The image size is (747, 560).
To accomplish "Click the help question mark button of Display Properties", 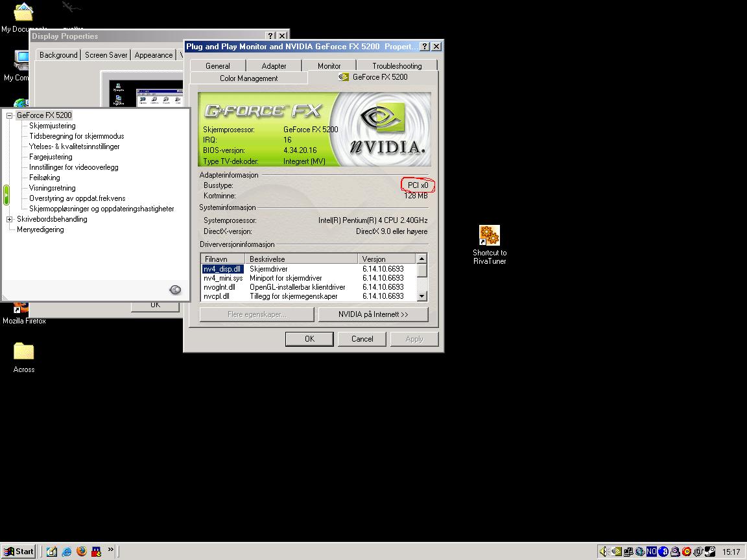I will (x=271, y=36).
